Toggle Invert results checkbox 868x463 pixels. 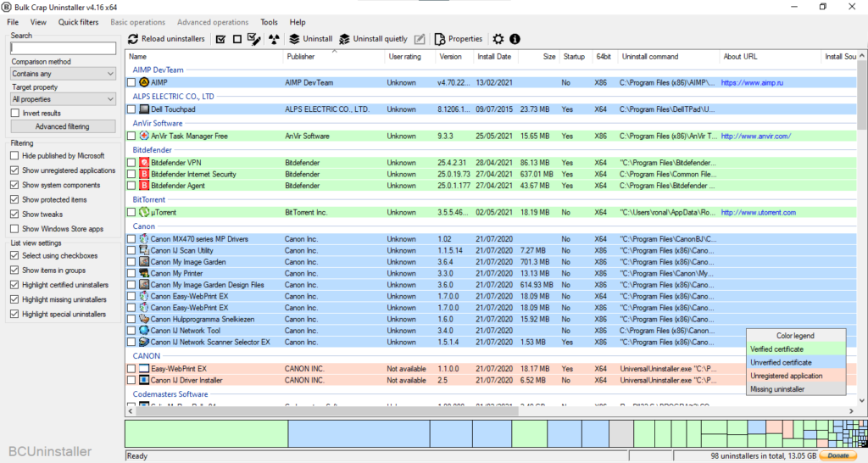15,113
